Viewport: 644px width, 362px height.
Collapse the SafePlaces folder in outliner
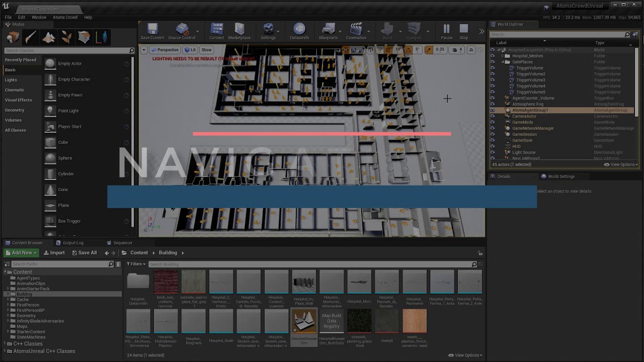[x=502, y=62]
